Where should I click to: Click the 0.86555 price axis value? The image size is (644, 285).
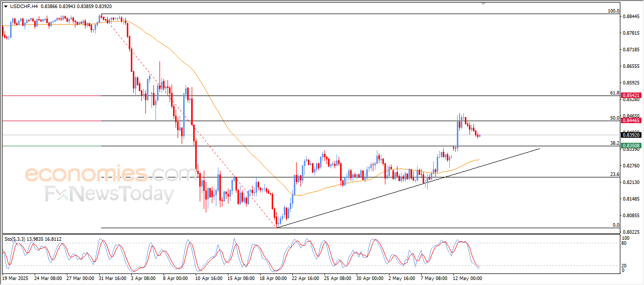click(x=632, y=66)
